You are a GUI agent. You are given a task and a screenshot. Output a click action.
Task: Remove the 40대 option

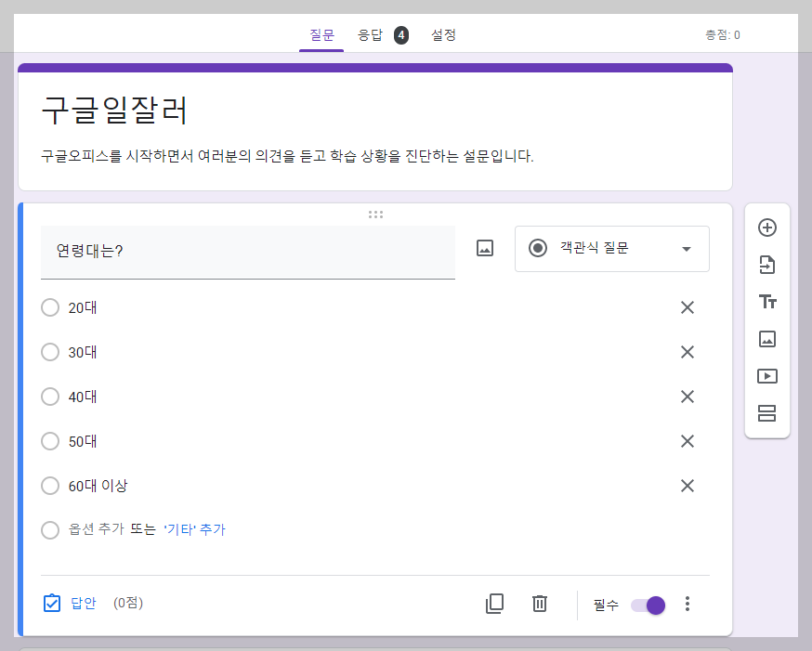click(x=688, y=397)
